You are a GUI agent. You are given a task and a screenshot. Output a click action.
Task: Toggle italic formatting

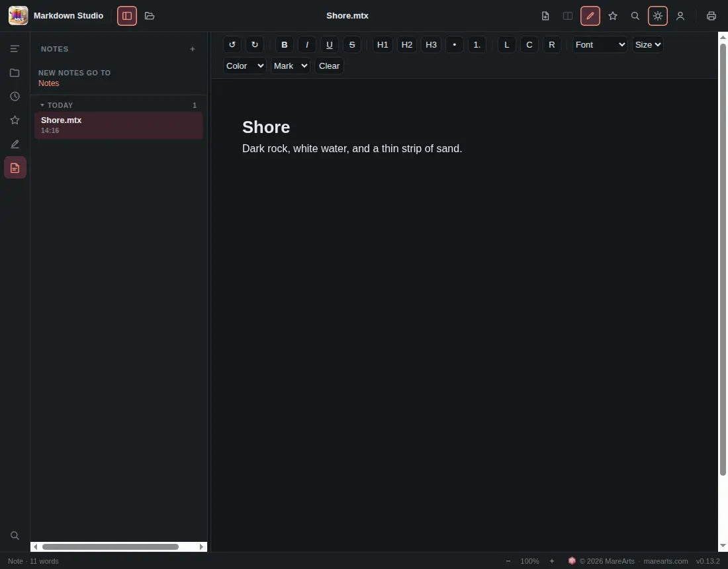(307, 44)
